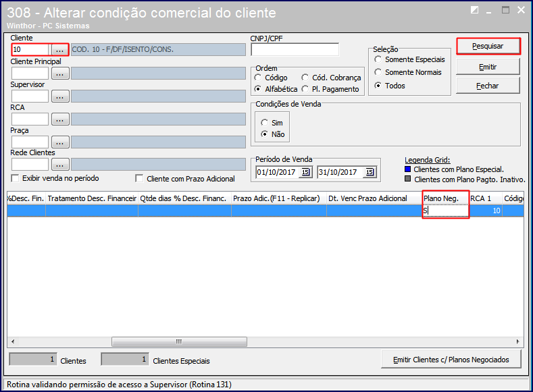This screenshot has width=533, height=392.
Task: Open calendar for start date 01/10/2017
Action: (x=305, y=172)
